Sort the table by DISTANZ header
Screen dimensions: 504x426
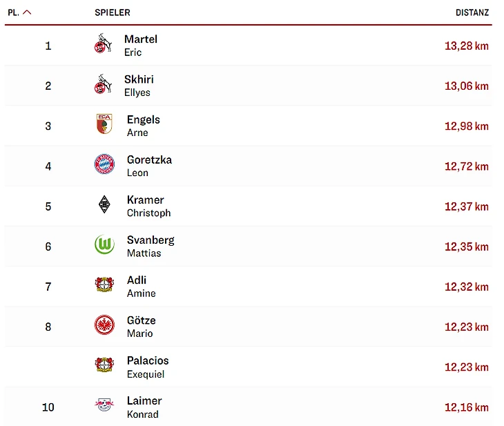pos(472,12)
